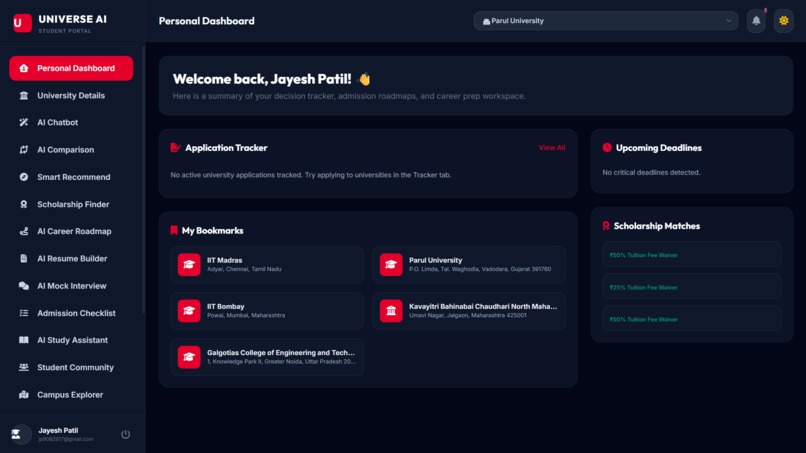This screenshot has height=453, width=806.
Task: Click the Campus Explorer map icon
Action: [24, 394]
